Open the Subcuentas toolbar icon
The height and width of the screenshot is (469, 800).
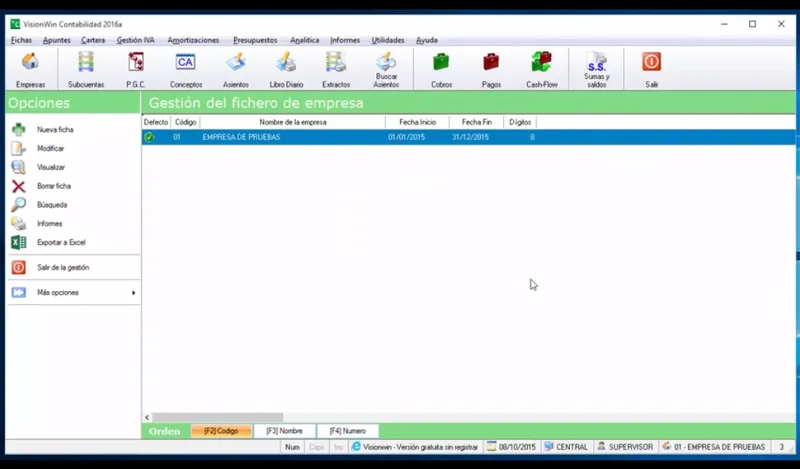[x=86, y=69]
